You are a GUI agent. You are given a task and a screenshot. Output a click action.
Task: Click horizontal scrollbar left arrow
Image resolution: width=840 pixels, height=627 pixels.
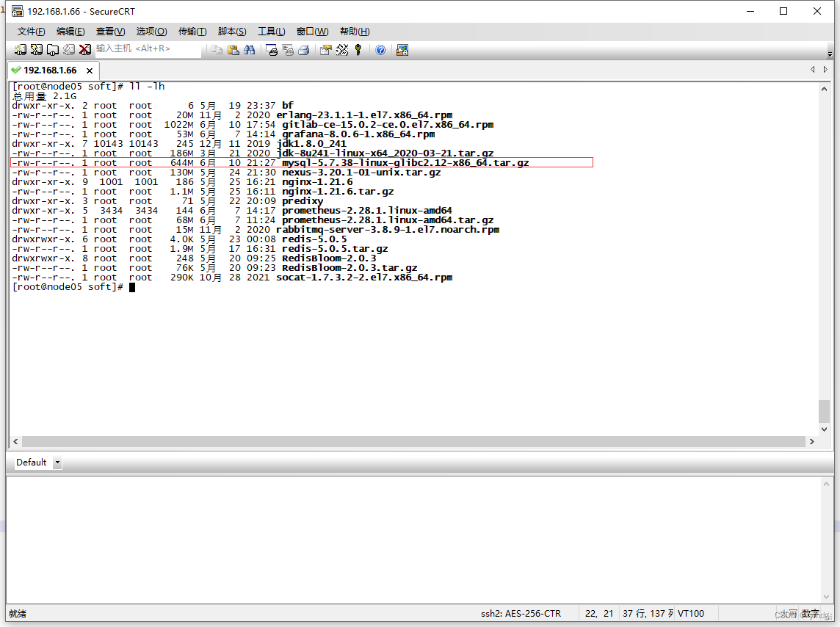coord(15,442)
